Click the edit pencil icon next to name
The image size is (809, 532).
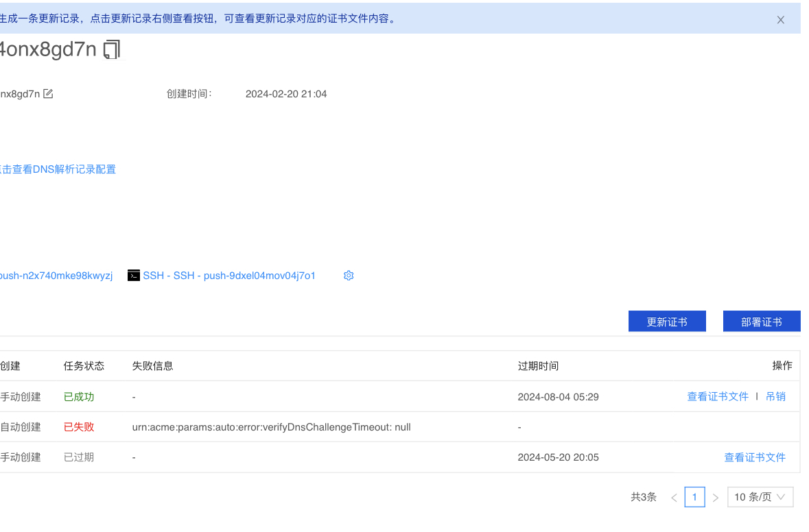coord(48,94)
